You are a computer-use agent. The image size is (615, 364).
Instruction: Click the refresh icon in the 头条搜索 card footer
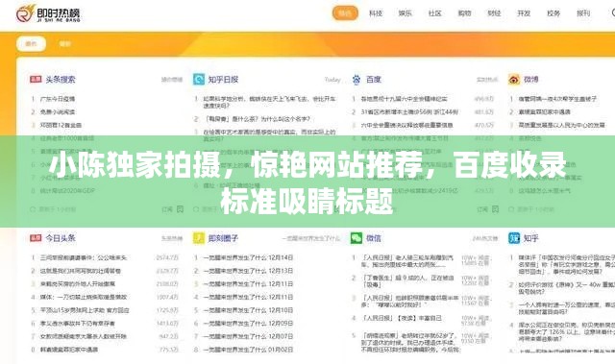coord(33,209)
